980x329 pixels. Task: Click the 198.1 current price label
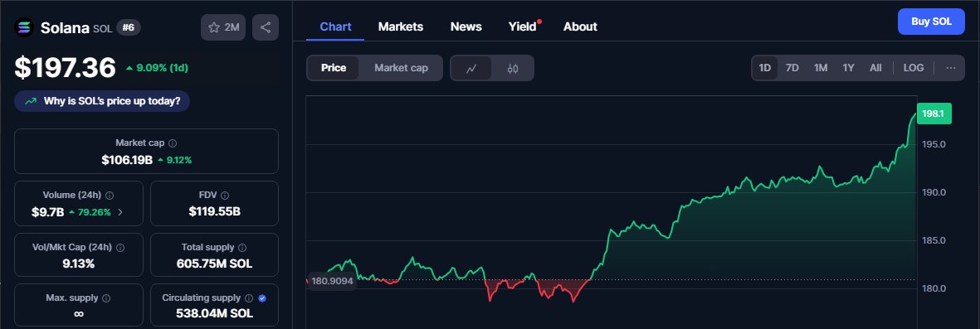pos(934,114)
